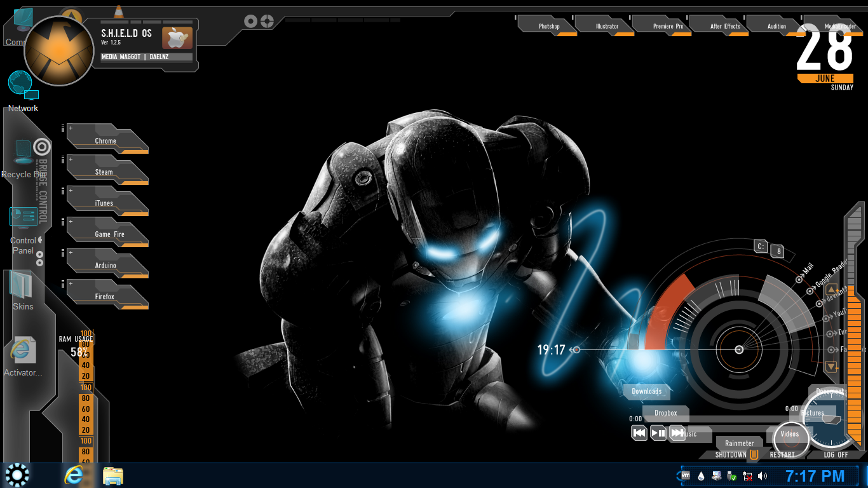Open the Dropbox shortcut
The width and height of the screenshot is (868, 488).
666,413
